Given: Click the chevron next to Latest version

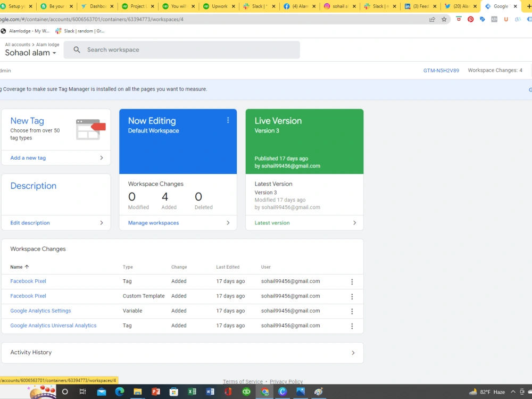Looking at the screenshot, I should click(354, 223).
